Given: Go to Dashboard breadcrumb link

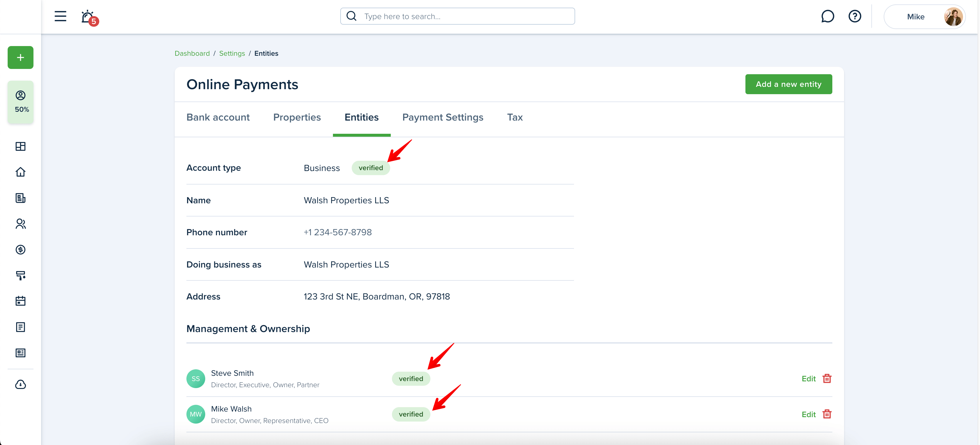Looking at the screenshot, I should [x=192, y=54].
